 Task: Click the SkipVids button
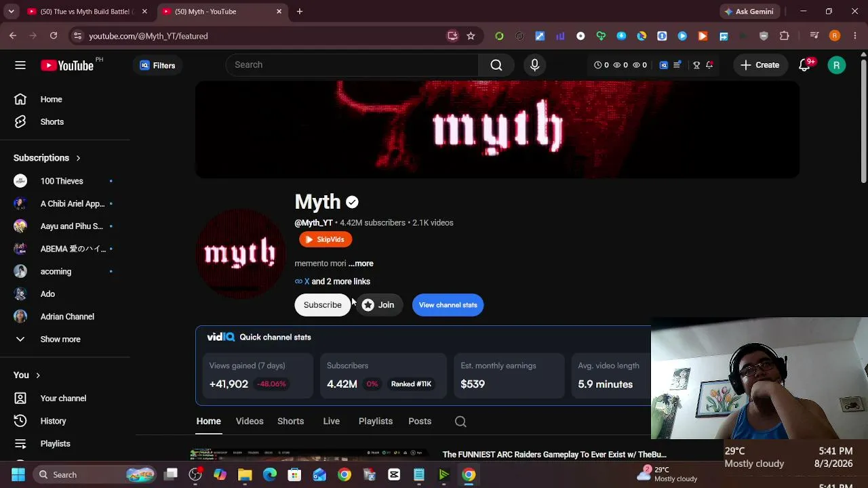tap(325, 239)
